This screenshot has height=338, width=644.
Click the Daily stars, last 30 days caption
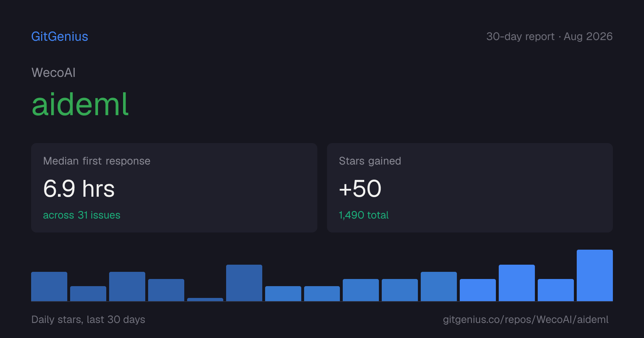point(88,319)
